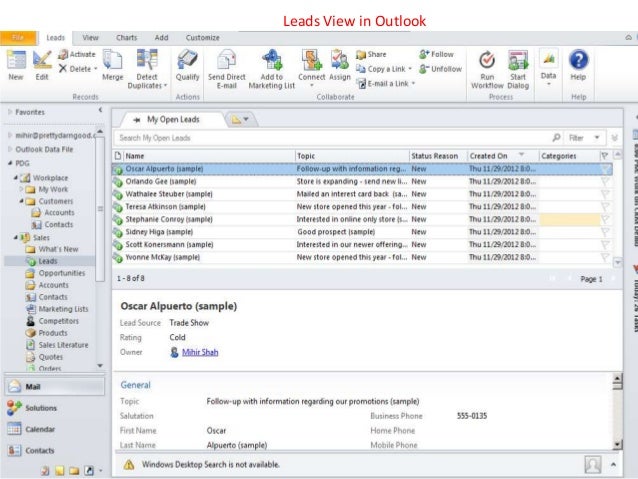
Task: Toggle flag for Wathalee Steuber row
Action: tap(605, 194)
